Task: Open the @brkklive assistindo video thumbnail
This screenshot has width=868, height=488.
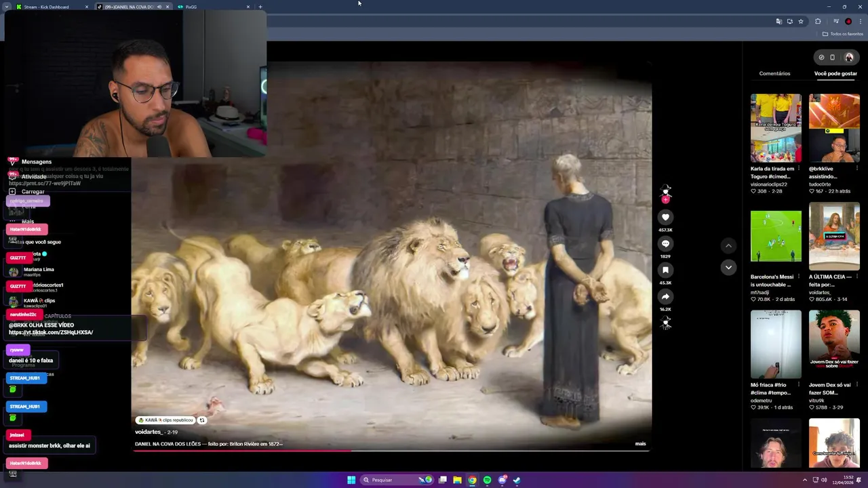Action: (x=834, y=128)
